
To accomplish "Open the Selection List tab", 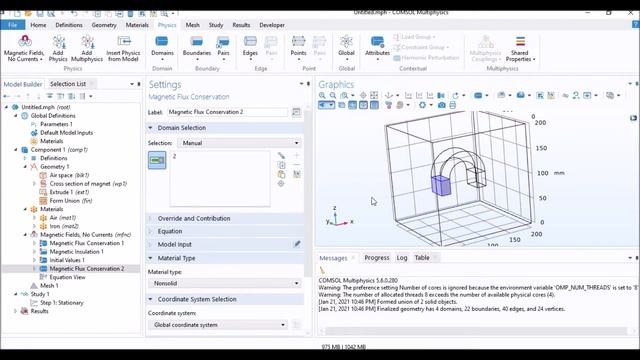I will (x=68, y=84).
